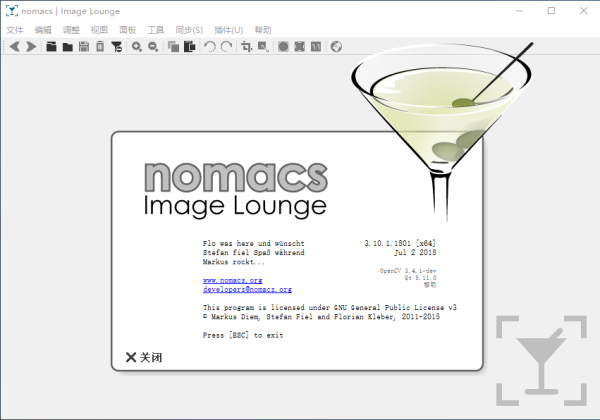
Task: Click the globe sync icon
Action: coord(336,47)
